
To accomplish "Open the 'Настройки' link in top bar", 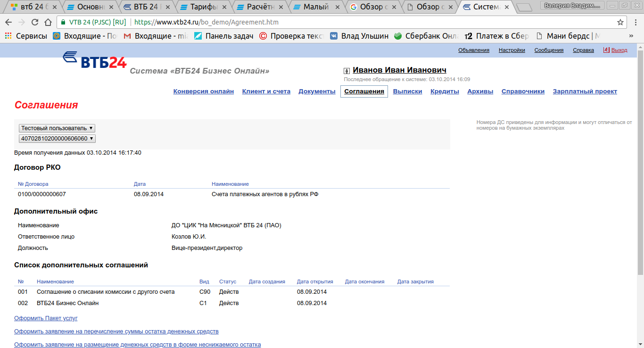I will coord(512,50).
